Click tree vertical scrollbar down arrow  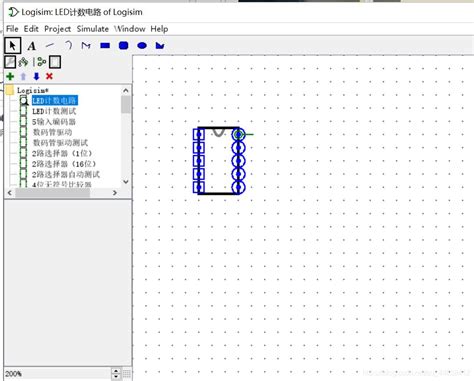click(x=126, y=182)
